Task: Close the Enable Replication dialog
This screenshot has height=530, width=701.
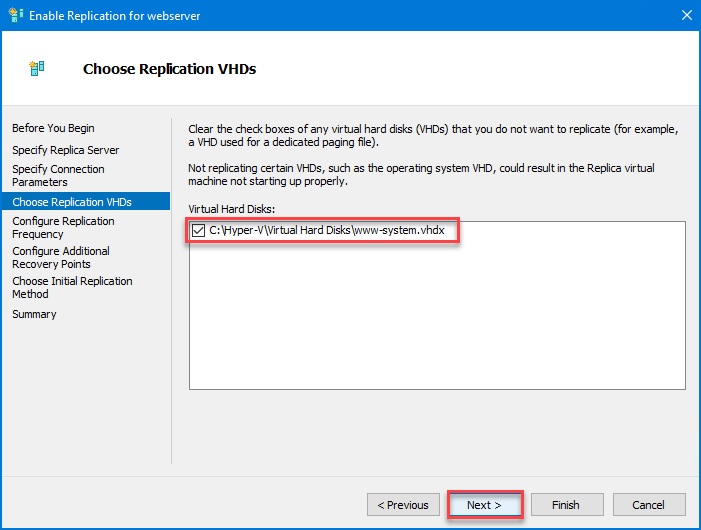Action: pyautogui.click(x=687, y=14)
